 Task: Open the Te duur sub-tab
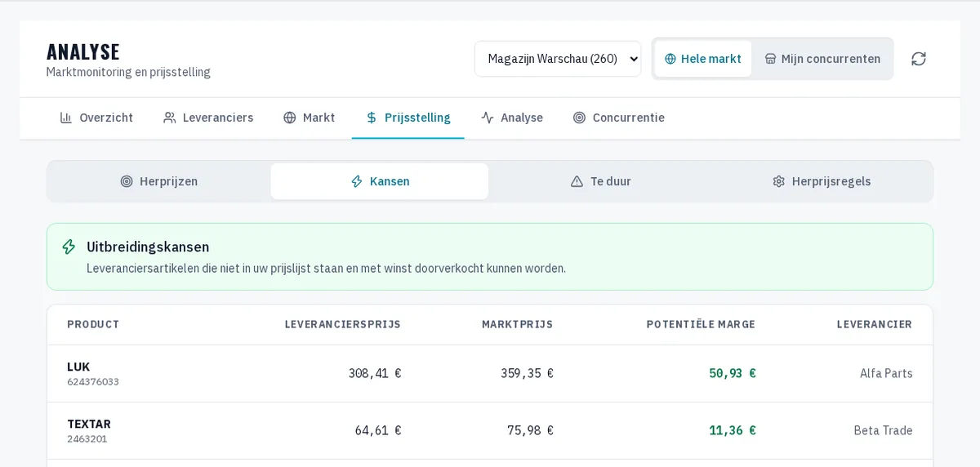[600, 181]
